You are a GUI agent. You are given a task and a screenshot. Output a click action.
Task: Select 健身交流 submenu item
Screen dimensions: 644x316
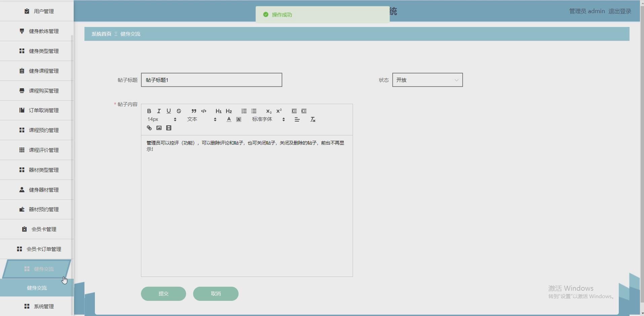tap(37, 288)
